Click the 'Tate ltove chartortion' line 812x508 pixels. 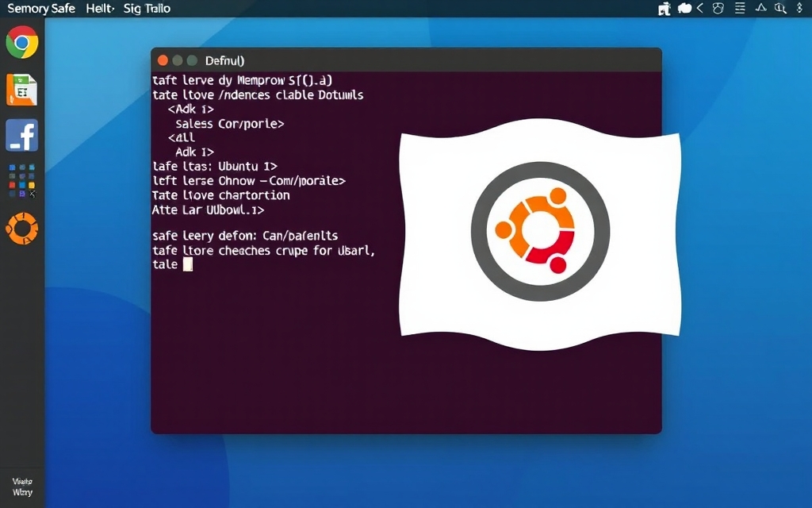point(221,195)
